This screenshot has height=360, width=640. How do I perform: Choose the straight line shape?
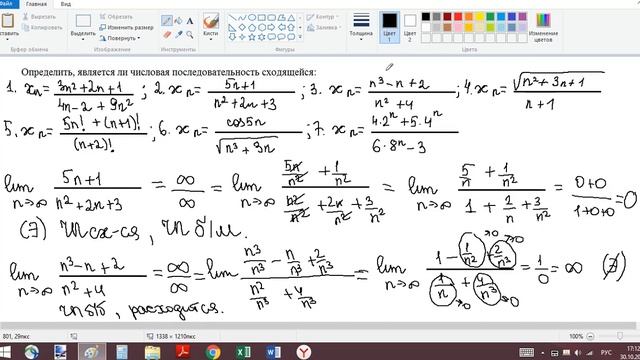click(232, 18)
